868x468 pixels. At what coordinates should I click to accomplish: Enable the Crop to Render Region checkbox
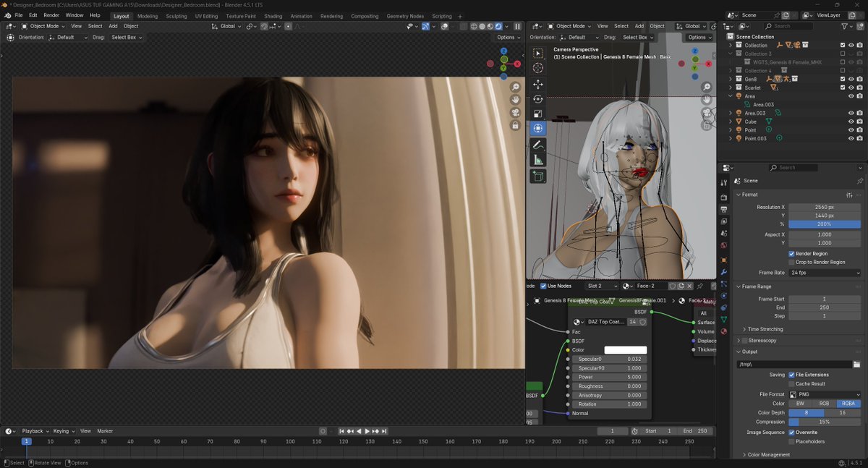coord(792,262)
